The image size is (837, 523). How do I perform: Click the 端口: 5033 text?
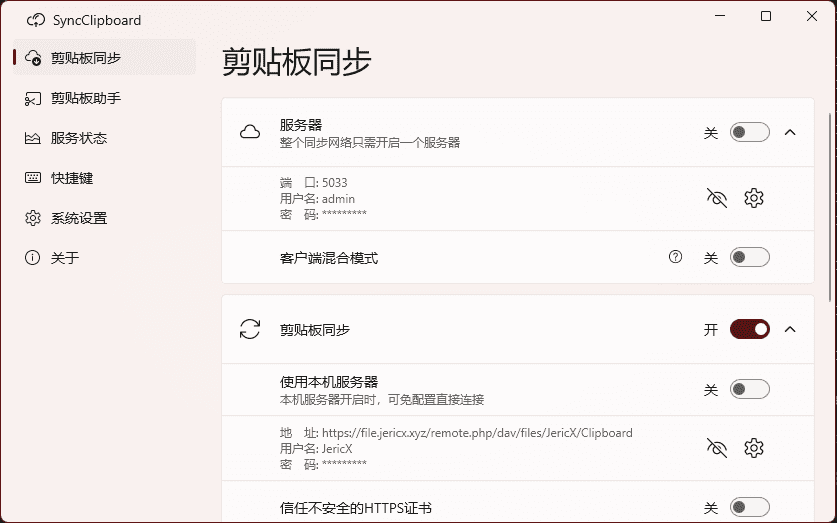click(x=313, y=183)
